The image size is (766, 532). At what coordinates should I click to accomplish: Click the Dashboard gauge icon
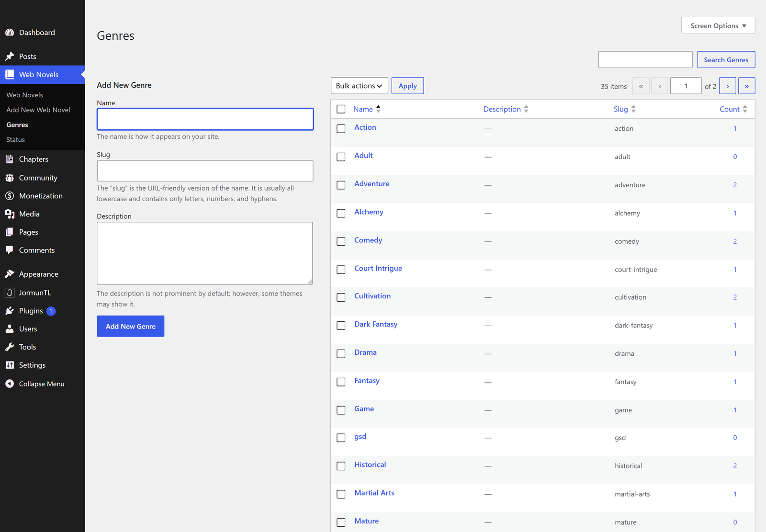[x=10, y=33]
